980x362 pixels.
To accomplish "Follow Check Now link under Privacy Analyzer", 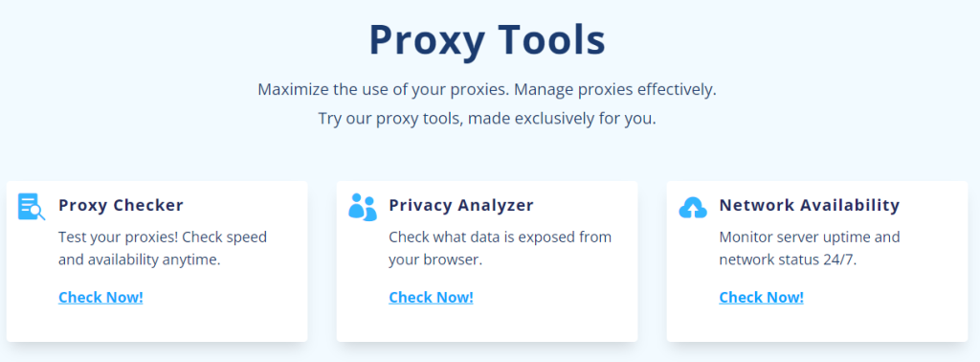I will tap(431, 297).
